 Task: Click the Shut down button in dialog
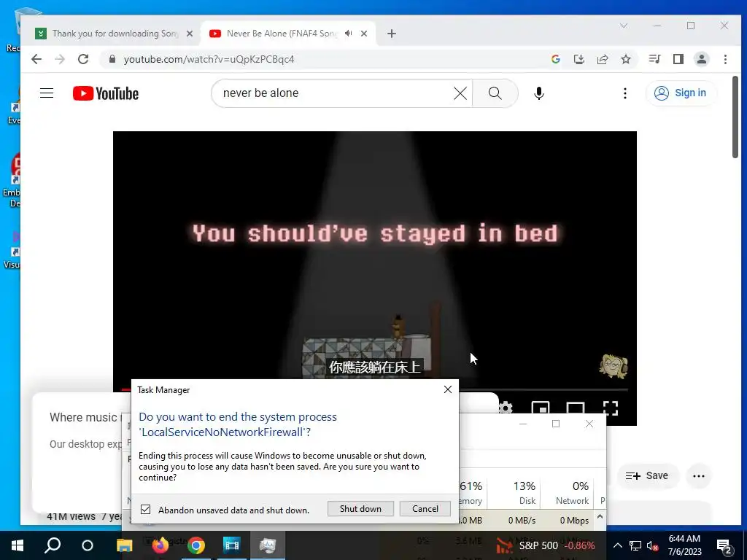tap(360, 508)
